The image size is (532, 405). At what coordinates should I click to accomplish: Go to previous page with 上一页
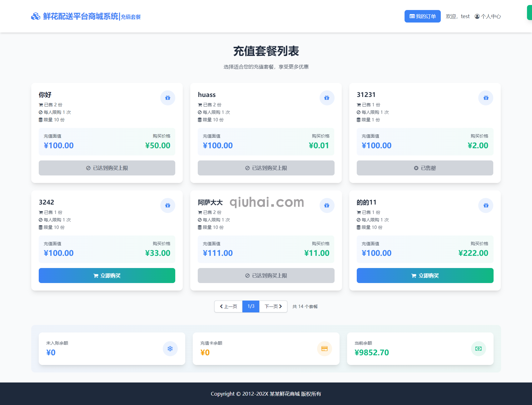[228, 306]
